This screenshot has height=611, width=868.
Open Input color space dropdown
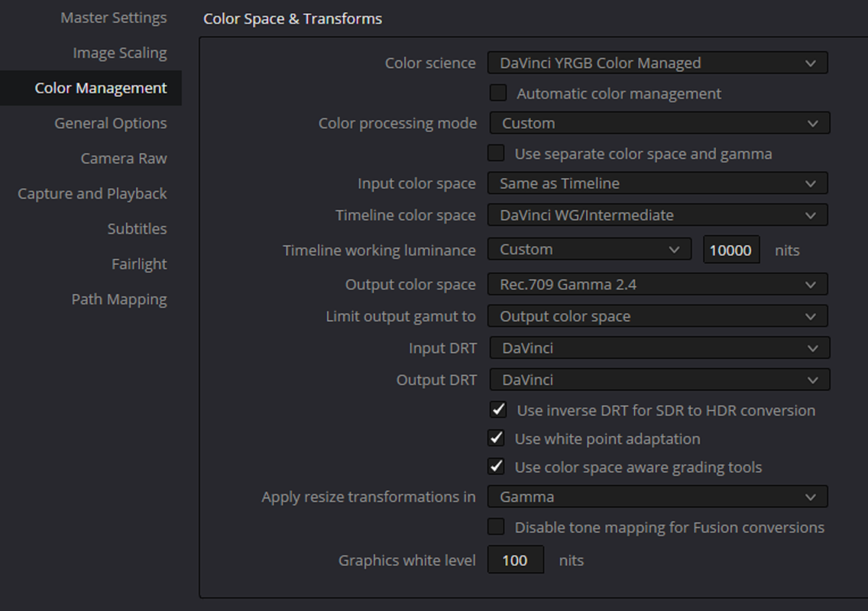point(658,183)
